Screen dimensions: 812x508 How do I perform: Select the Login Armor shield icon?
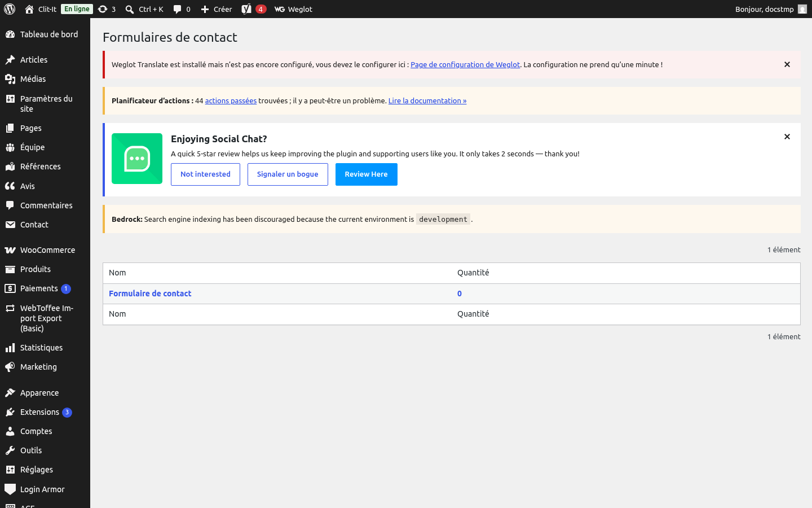(10, 489)
